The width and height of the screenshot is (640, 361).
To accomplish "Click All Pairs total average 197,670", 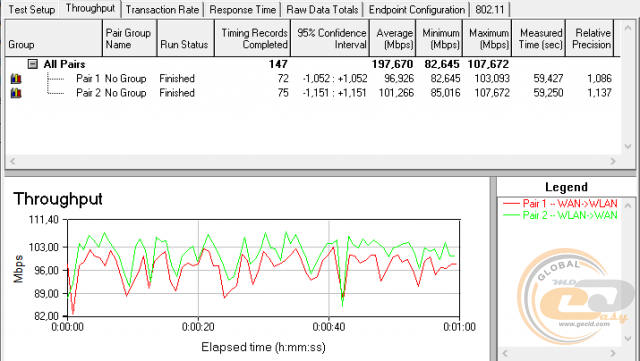I will pyautogui.click(x=392, y=64).
